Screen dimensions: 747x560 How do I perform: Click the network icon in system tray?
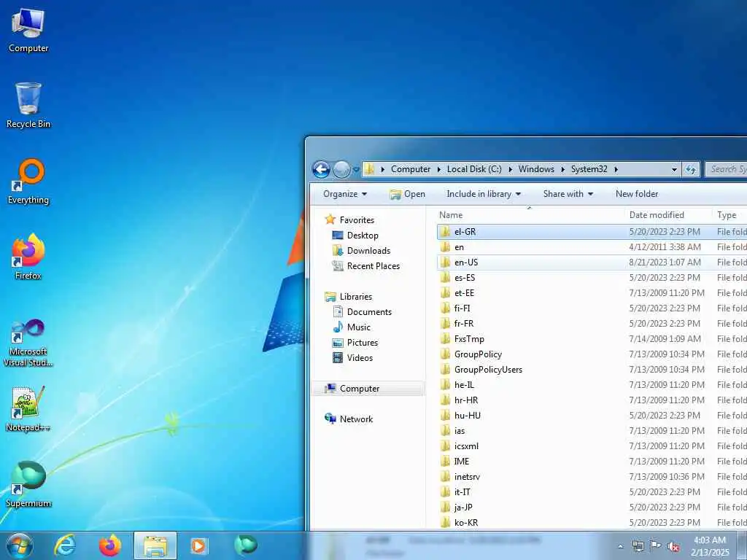638,546
